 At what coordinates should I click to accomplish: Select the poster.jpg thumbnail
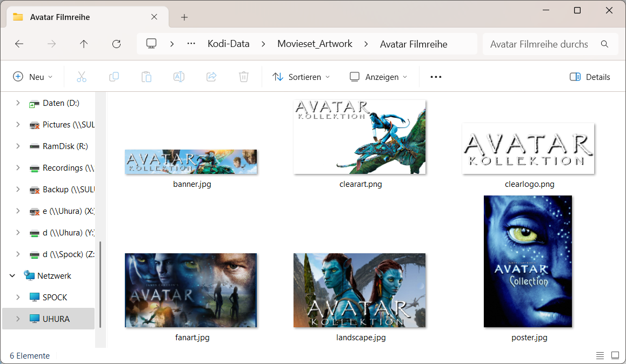[x=528, y=261]
